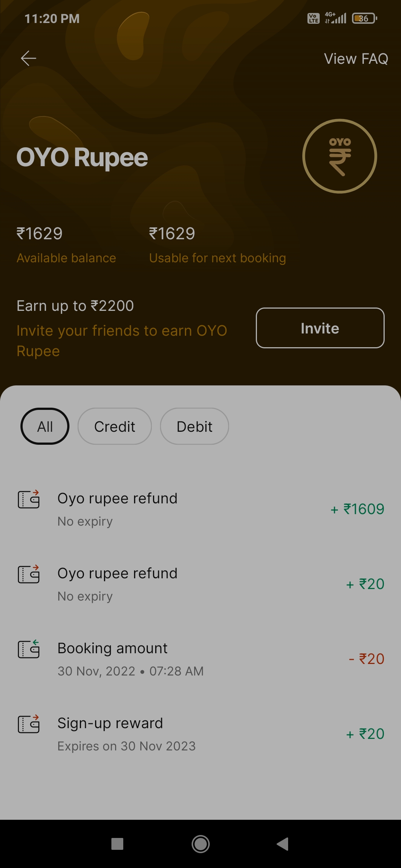This screenshot has width=401, height=868.
Task: Tap the Available balance amount
Action: click(40, 234)
